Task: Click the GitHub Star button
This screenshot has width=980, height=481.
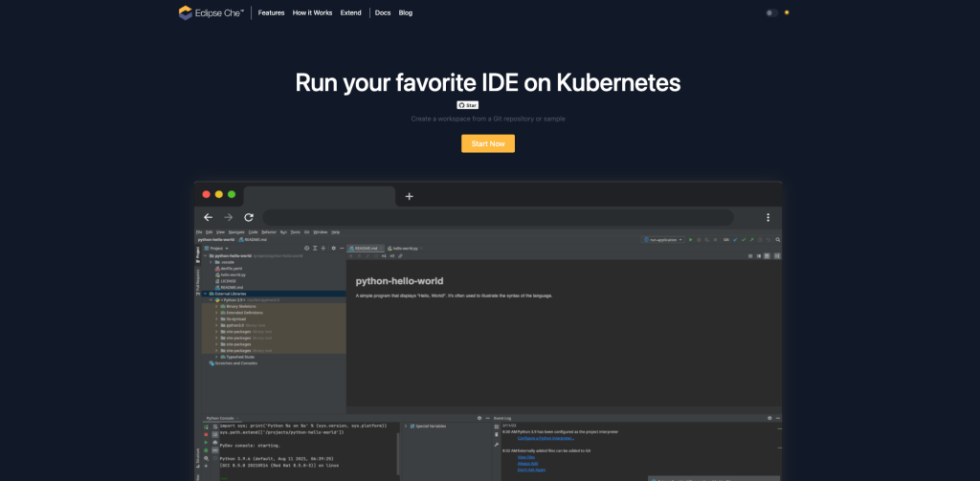Action: 467,105
